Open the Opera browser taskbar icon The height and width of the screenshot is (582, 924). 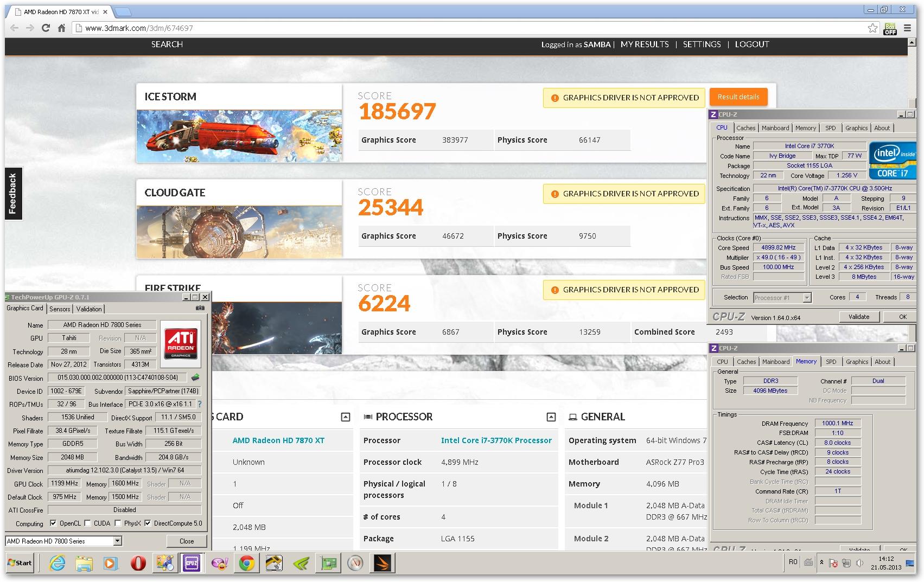(x=138, y=564)
